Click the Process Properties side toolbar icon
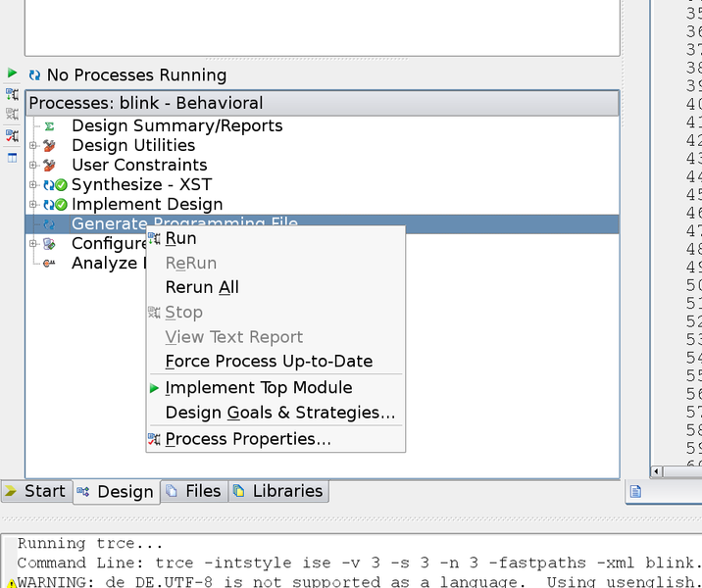702x588 pixels. click(12, 135)
